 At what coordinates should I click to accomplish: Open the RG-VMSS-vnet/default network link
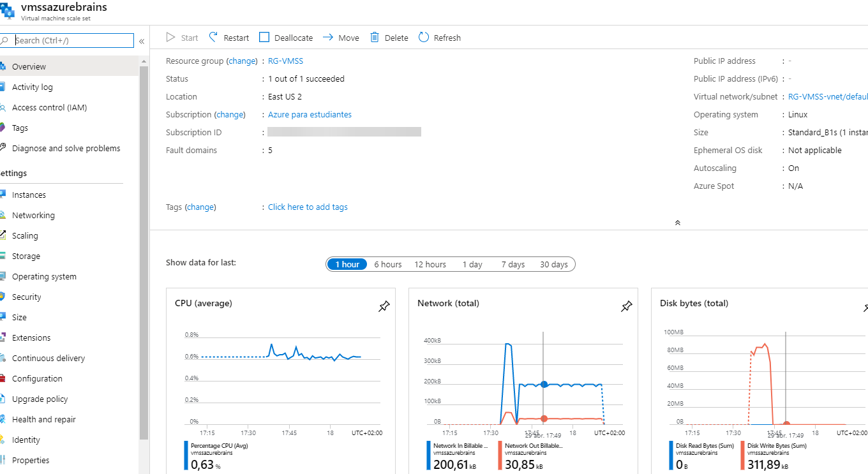(828, 97)
